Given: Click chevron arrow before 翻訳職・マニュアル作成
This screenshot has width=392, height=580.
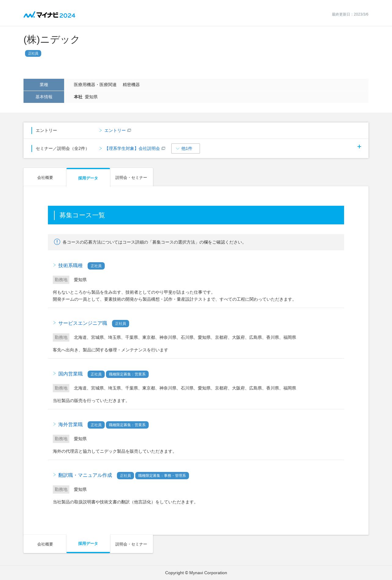Looking at the screenshot, I should click(54, 475).
